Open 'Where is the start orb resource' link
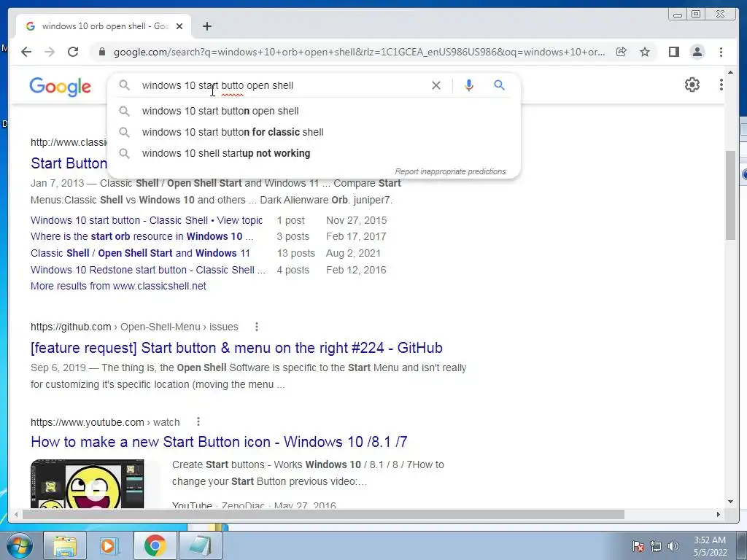747x560 pixels. (142, 237)
